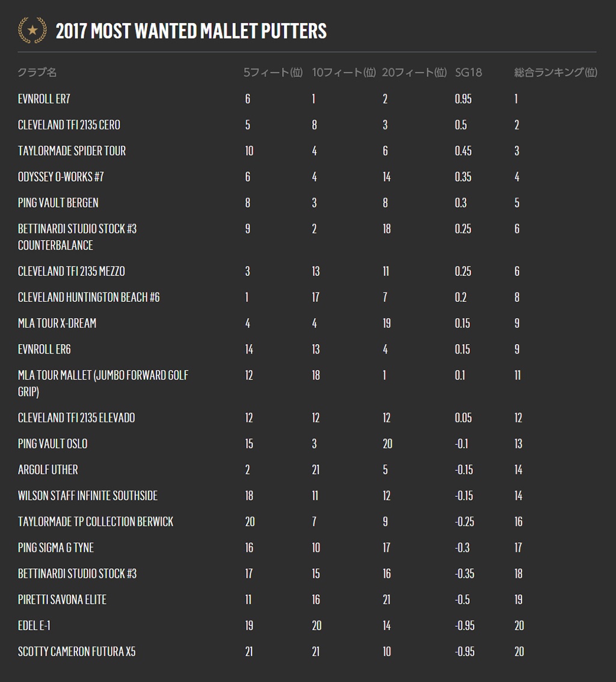Click the SG18 column header

point(468,72)
